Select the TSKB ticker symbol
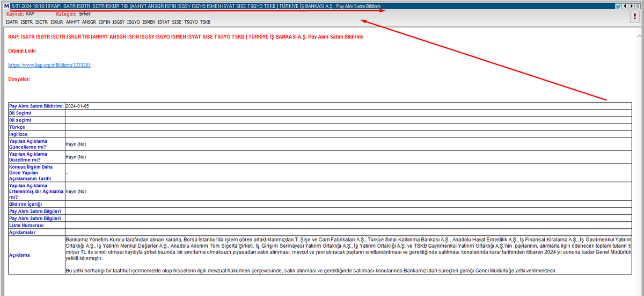The height and width of the screenshot is (296, 644). [x=205, y=22]
